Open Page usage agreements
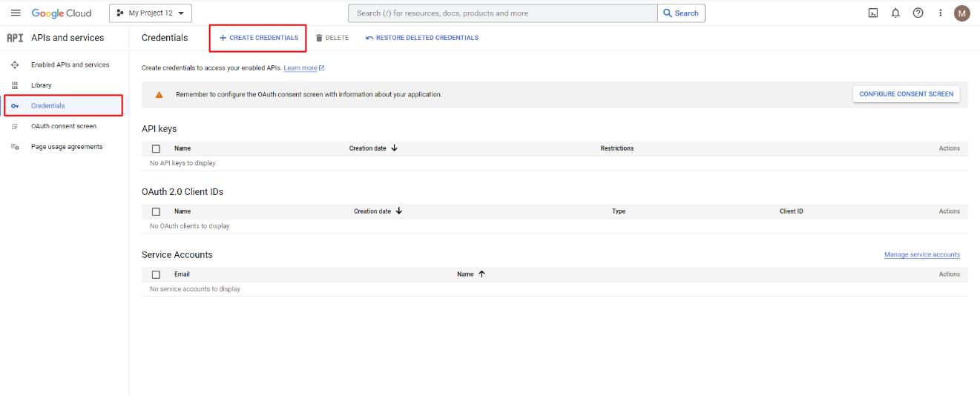 pos(67,147)
